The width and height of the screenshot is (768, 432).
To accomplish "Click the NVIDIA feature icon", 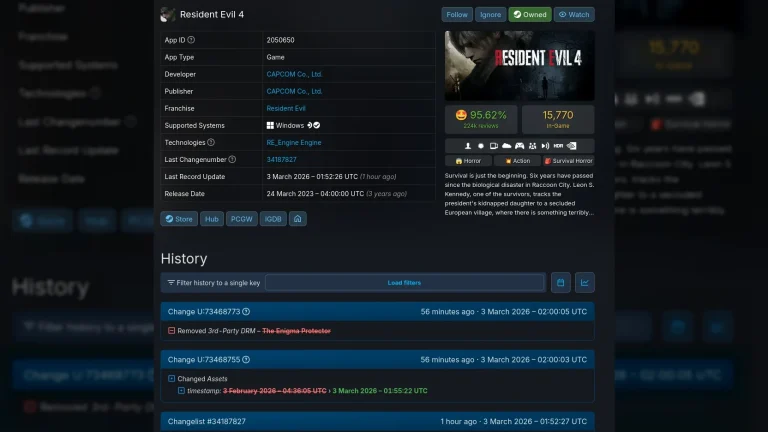I will [572, 146].
